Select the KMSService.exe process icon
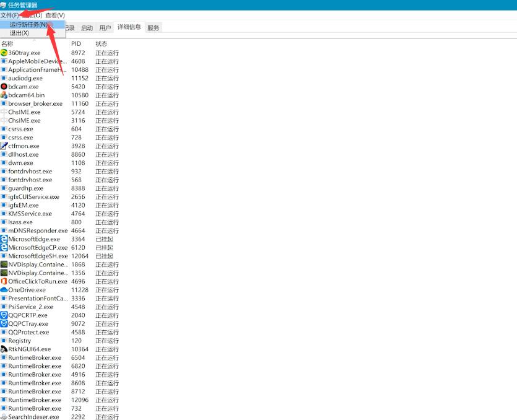The width and height of the screenshot is (517, 420). pos(4,214)
